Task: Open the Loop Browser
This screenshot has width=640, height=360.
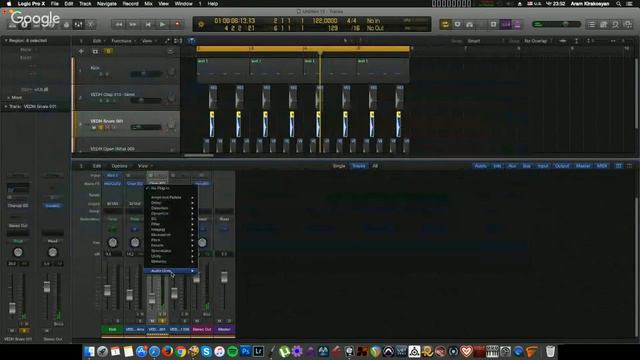Action: [x=616, y=25]
